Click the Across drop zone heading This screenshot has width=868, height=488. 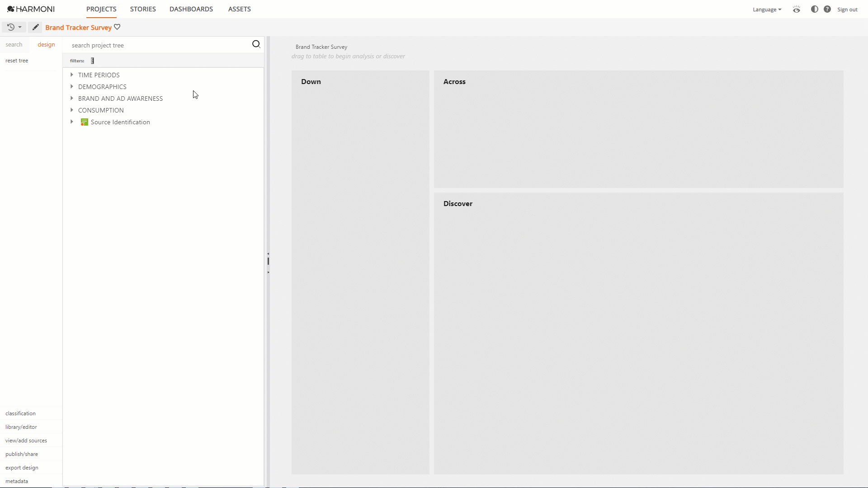[x=454, y=82]
